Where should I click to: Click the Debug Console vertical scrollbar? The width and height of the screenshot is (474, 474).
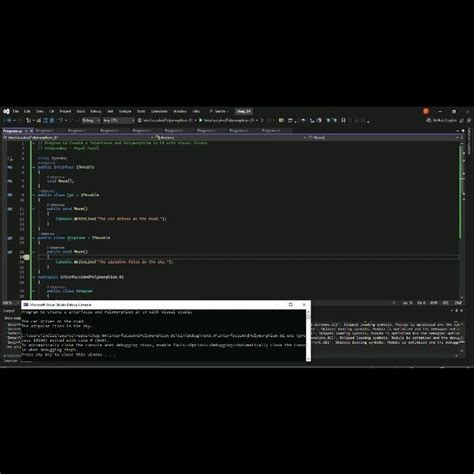pos(308,335)
